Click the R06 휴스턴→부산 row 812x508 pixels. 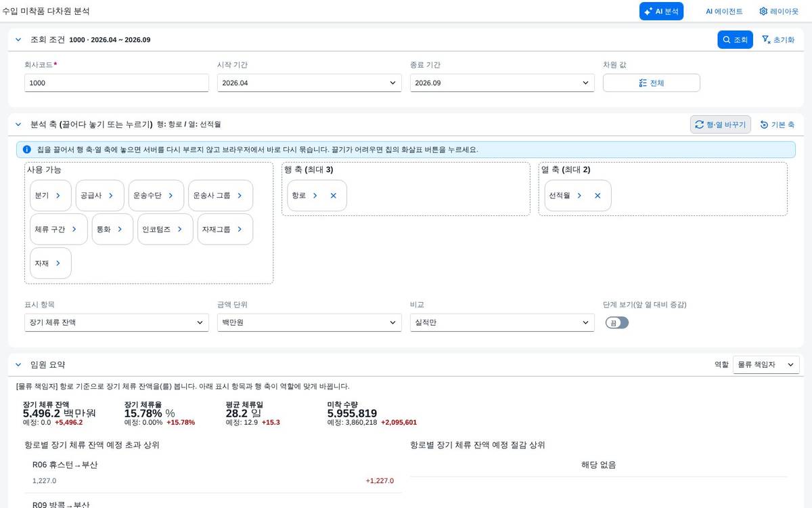[x=213, y=474]
